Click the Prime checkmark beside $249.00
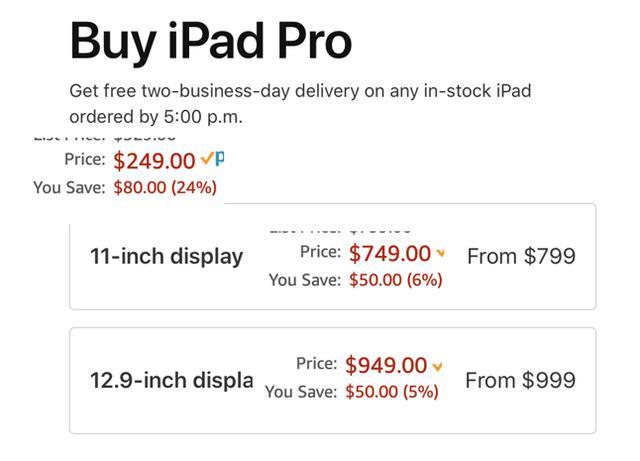Image resolution: width=640 pixels, height=461 pixels. click(207, 159)
